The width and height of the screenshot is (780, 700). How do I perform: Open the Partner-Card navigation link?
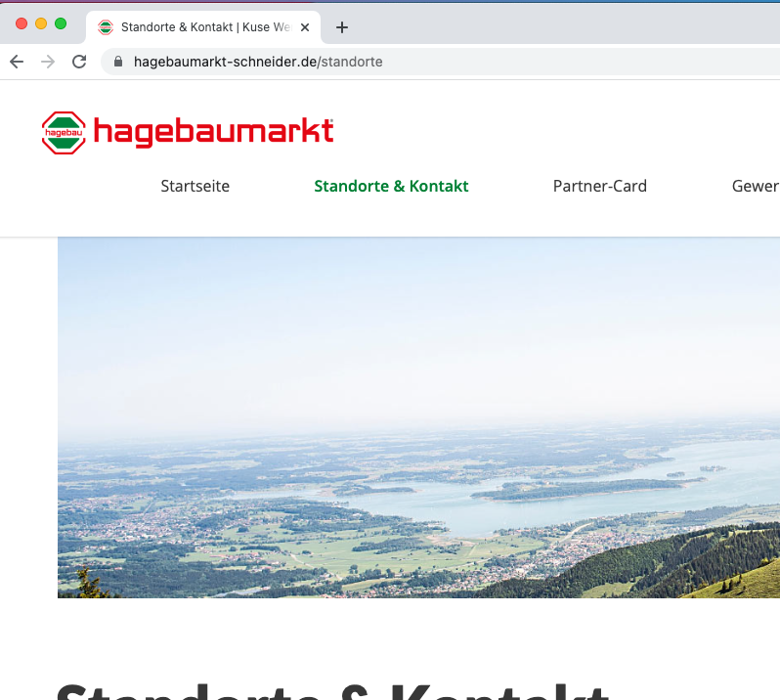pyautogui.click(x=600, y=186)
